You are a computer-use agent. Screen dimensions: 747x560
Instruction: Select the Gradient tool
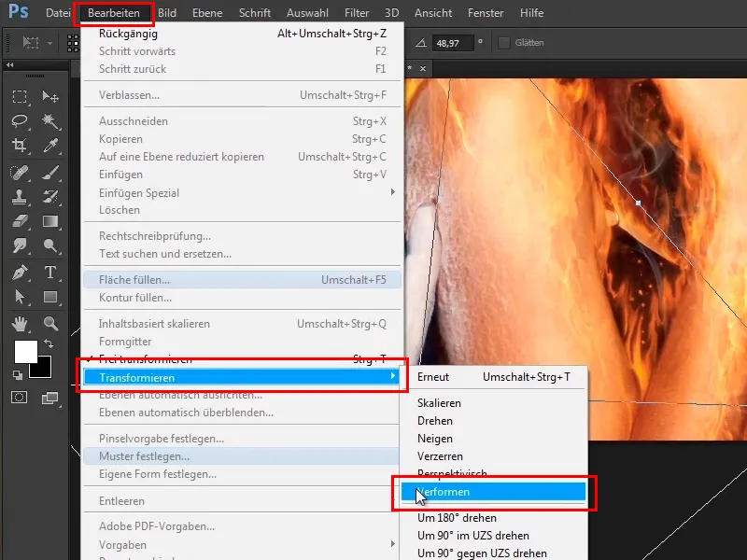50,221
